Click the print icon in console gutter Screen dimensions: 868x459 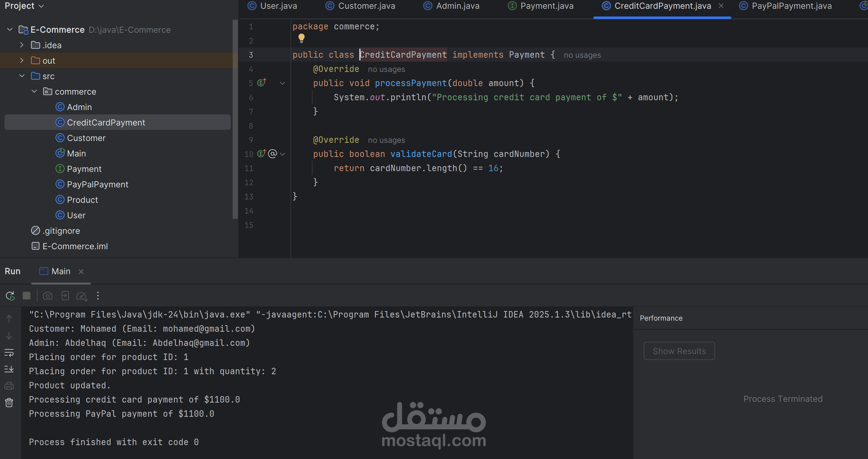pos(9,386)
